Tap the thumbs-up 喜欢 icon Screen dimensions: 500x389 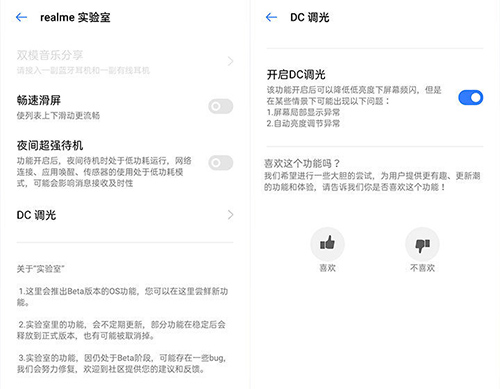pos(327,244)
